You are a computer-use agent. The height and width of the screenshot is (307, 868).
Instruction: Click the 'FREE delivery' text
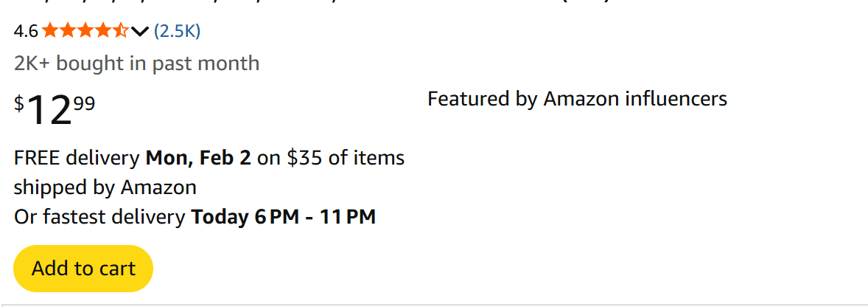tap(77, 157)
